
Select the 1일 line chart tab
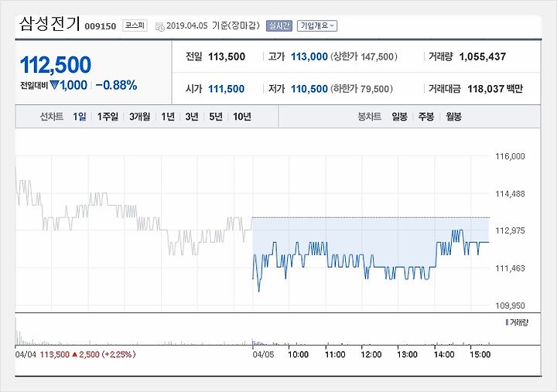(79, 117)
